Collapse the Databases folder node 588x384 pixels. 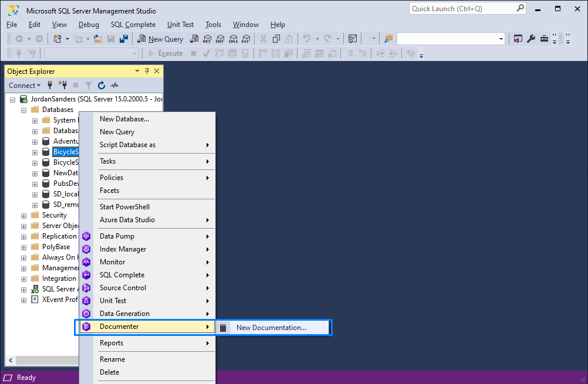[24, 111]
